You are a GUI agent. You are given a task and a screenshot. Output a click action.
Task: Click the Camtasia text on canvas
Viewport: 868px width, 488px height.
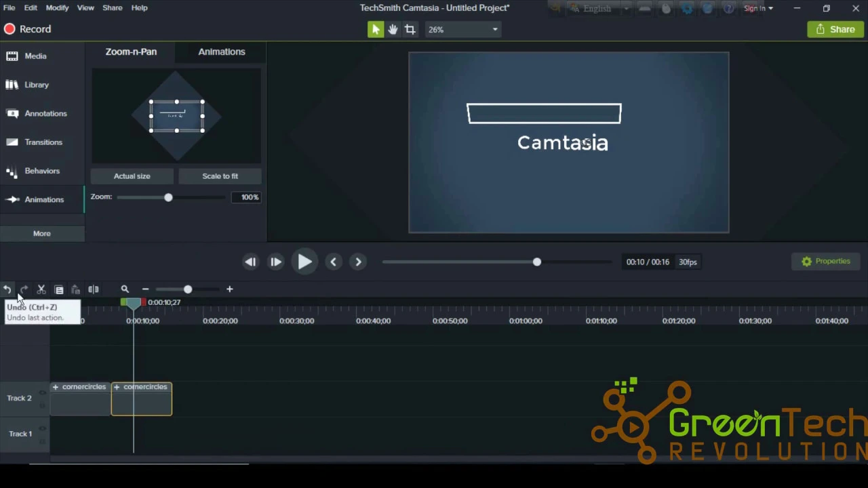click(563, 143)
